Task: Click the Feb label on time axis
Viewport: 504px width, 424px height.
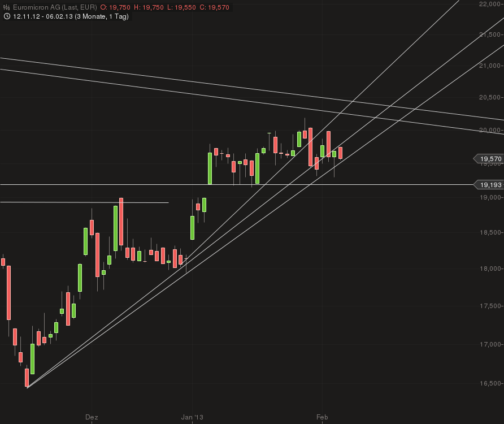Action: 322,417
